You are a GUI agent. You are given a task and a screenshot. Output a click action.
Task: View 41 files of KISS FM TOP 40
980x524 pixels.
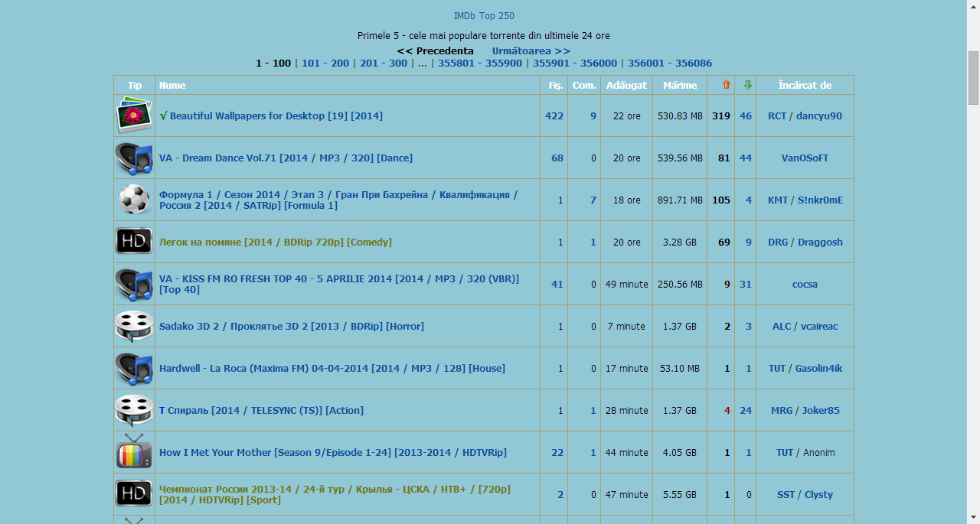click(557, 284)
